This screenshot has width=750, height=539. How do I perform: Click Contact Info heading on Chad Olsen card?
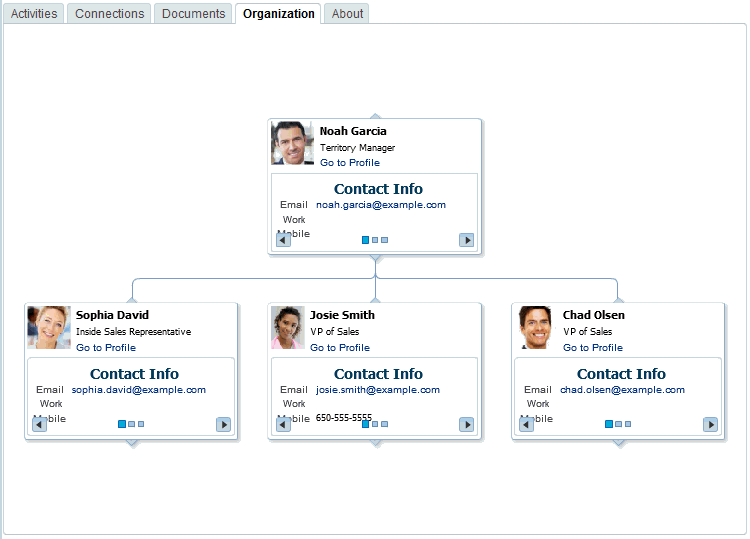pos(621,374)
